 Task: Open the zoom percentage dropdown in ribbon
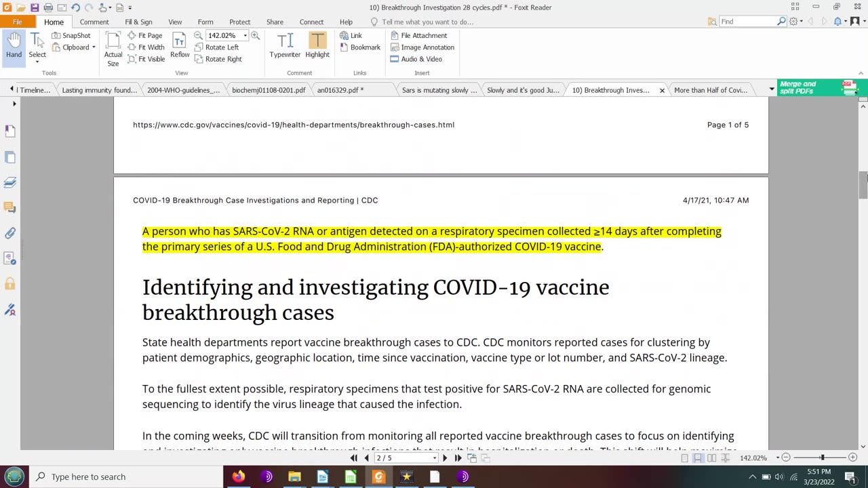click(x=245, y=35)
